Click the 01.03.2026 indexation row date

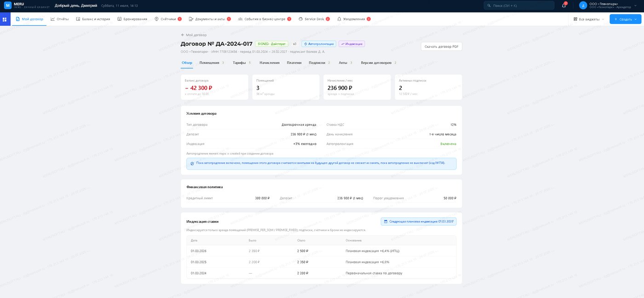[x=199, y=251]
